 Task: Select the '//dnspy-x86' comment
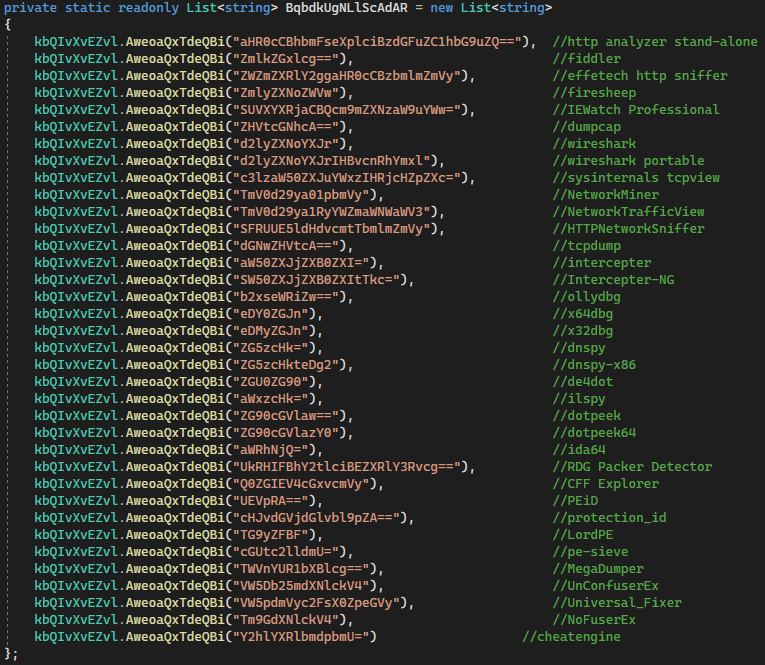(594, 365)
